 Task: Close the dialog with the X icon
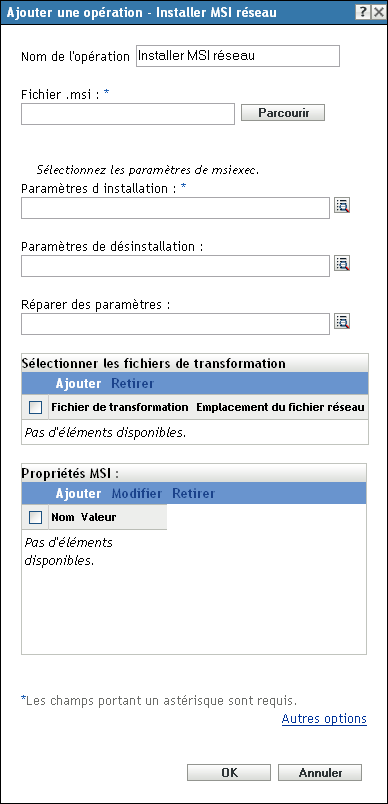click(x=378, y=12)
